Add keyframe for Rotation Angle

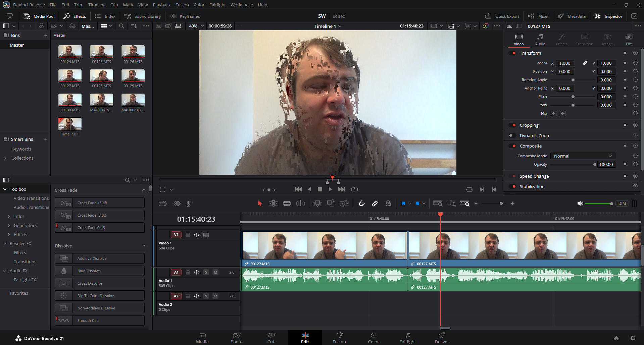(625, 80)
